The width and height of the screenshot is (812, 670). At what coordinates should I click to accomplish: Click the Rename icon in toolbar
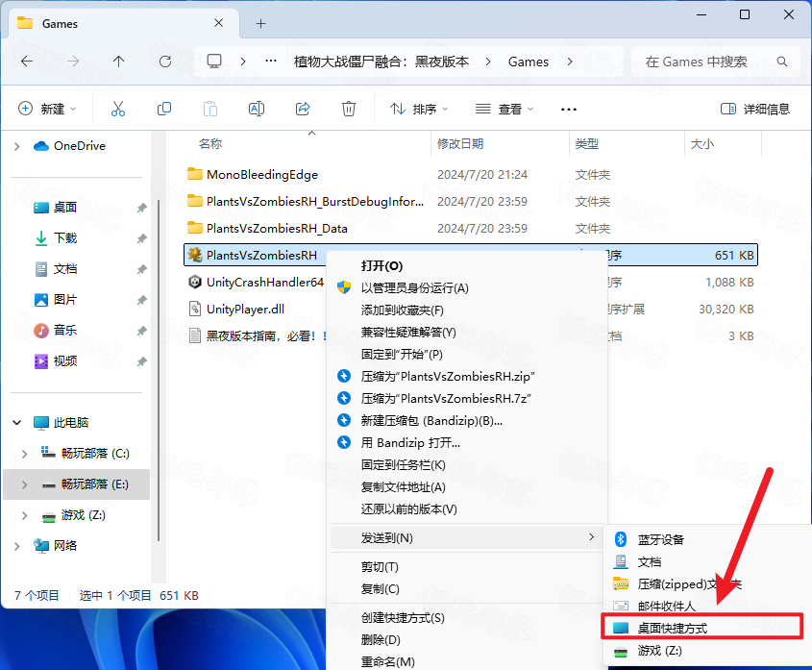coord(257,109)
